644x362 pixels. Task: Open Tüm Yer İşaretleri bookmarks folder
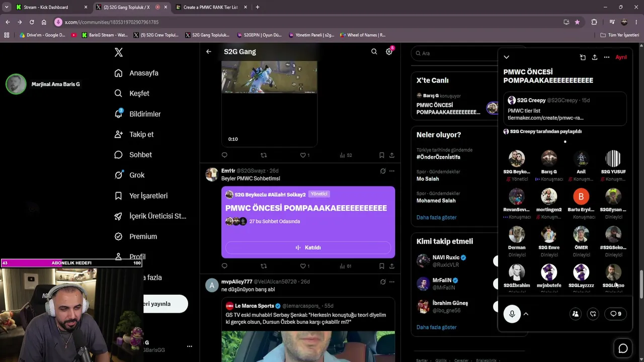(x=620, y=35)
